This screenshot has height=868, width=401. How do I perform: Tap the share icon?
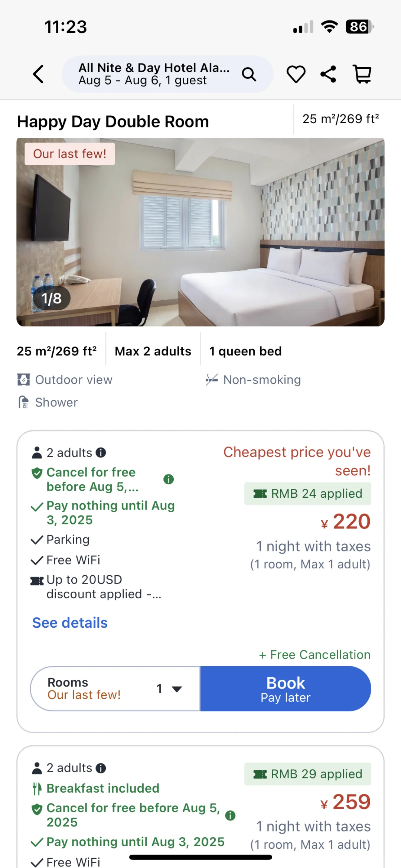tap(328, 74)
